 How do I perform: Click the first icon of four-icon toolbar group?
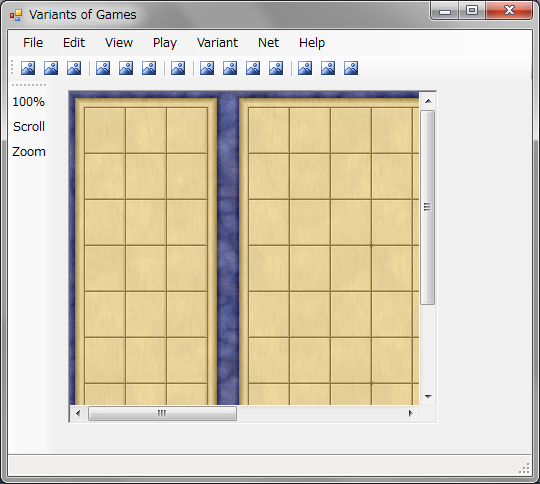point(207,68)
